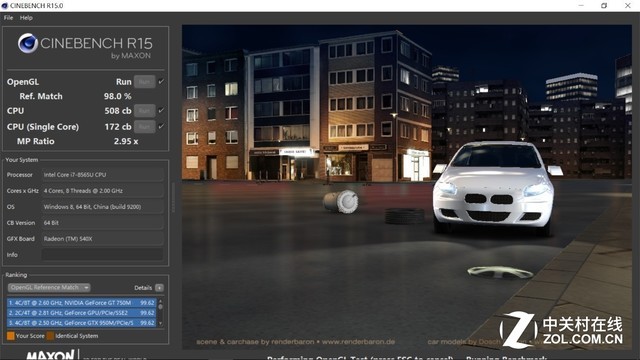
Task: Open the File menu
Action: pos(8,18)
